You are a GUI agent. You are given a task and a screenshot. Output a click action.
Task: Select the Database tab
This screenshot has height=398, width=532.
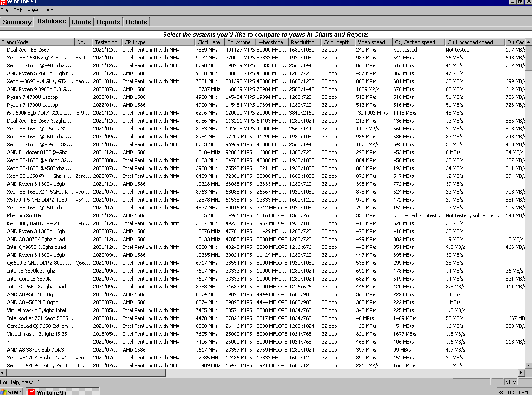(52, 21)
